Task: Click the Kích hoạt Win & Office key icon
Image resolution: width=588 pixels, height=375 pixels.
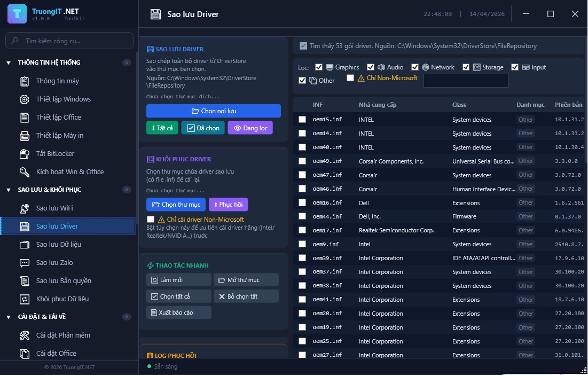Action: (25, 172)
